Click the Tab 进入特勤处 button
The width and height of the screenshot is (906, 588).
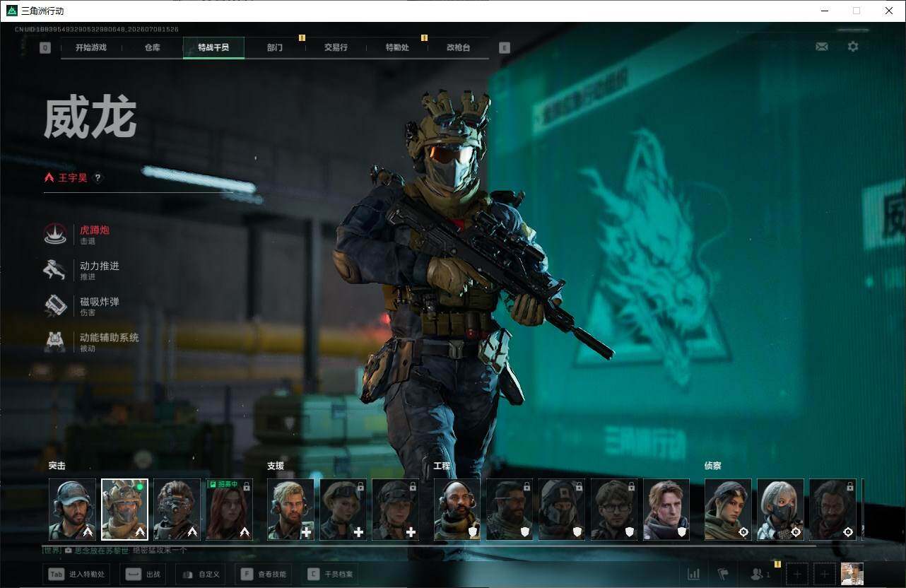pos(76,574)
